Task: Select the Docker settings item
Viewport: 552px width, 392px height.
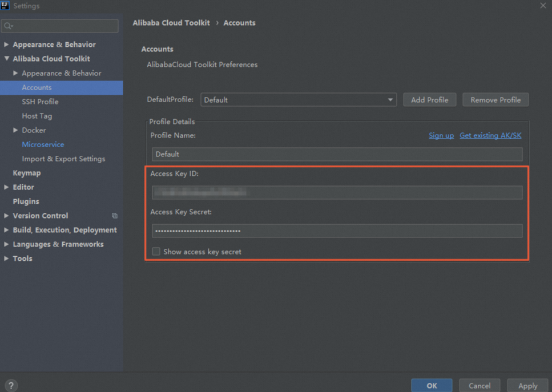Action: 34,130
